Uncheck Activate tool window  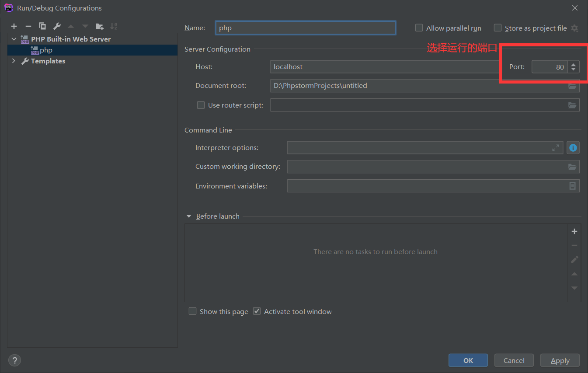click(x=257, y=311)
